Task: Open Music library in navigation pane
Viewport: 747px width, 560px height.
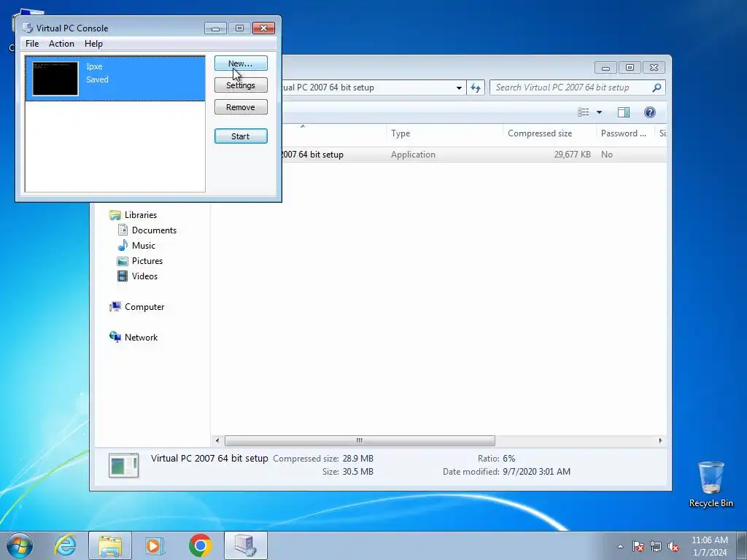Action: 144,245
